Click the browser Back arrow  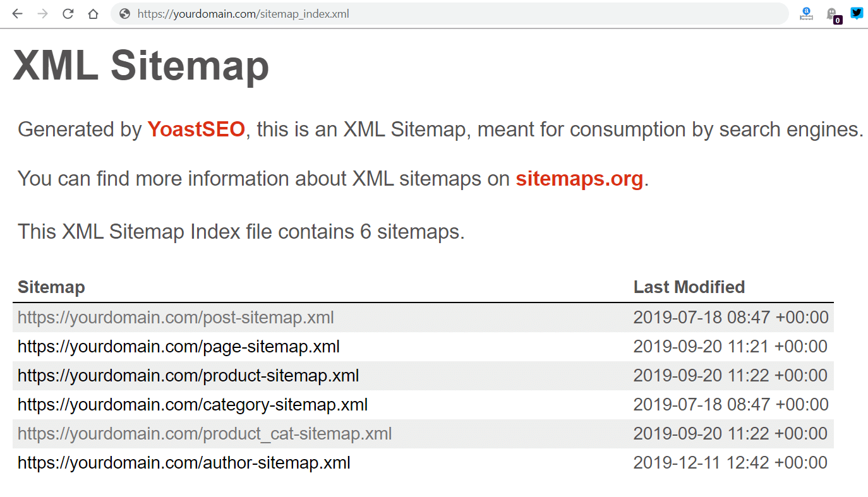(x=18, y=14)
